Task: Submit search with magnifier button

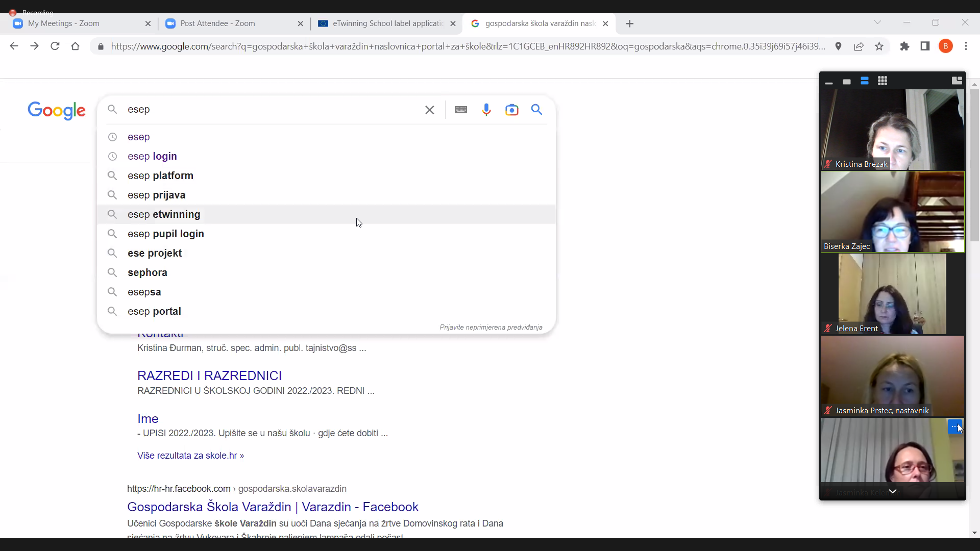Action: point(536,110)
